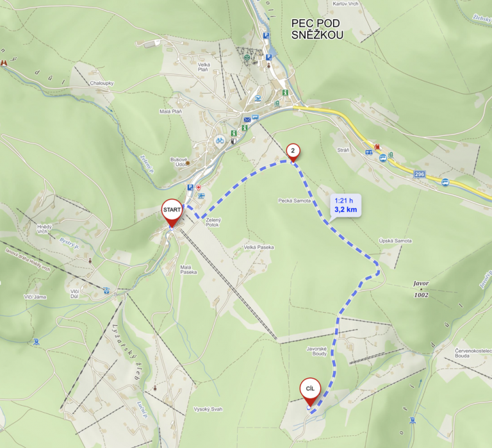Select waypoint marker number 2

pyautogui.click(x=293, y=153)
